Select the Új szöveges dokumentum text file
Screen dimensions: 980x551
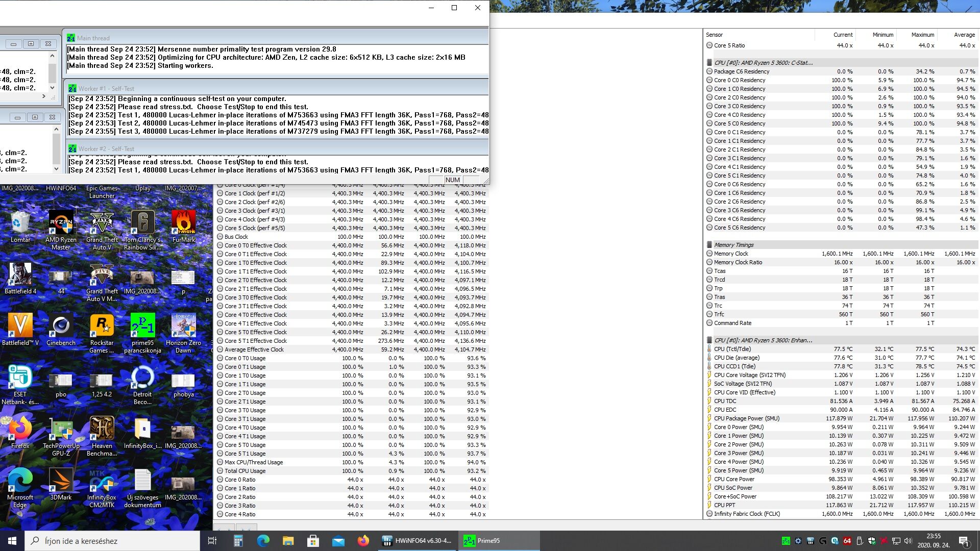tap(143, 488)
